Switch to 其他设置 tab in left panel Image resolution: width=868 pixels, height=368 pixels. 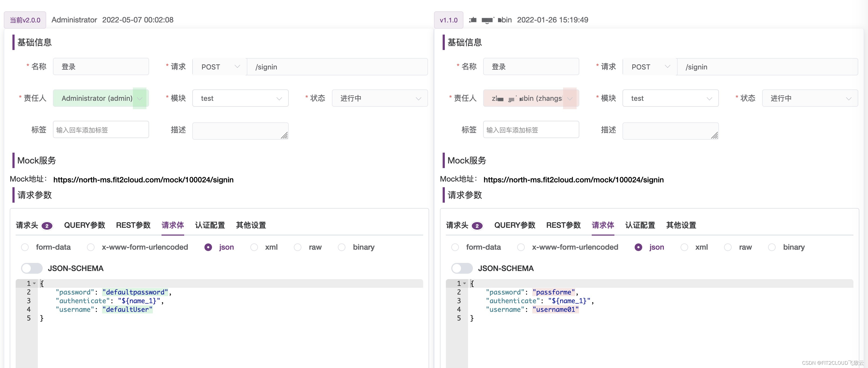click(251, 225)
